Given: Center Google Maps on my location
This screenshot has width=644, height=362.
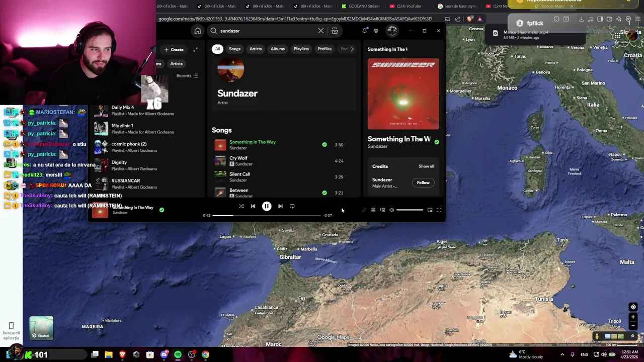Looking at the screenshot, I should [633, 307].
